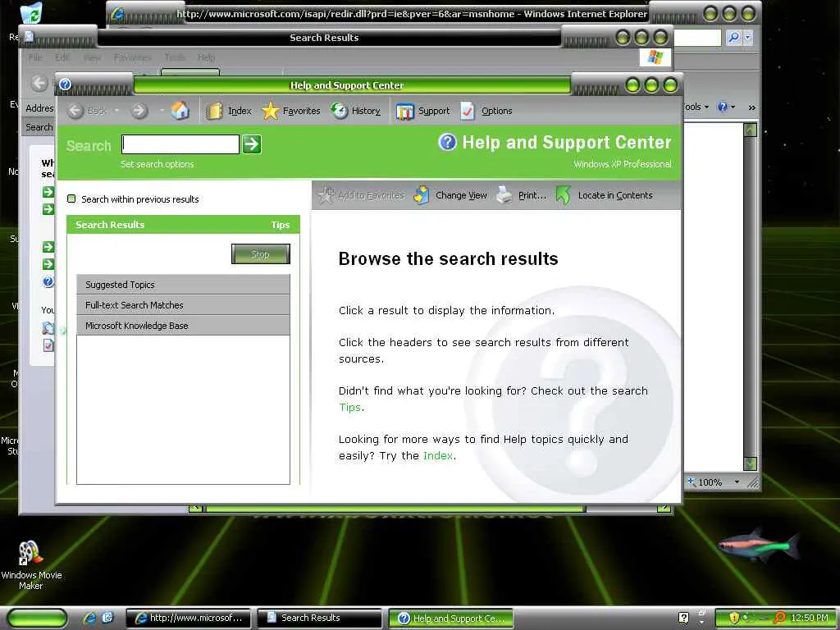Open IE search provider dropdown arrow
The image size is (840, 630).
point(748,38)
